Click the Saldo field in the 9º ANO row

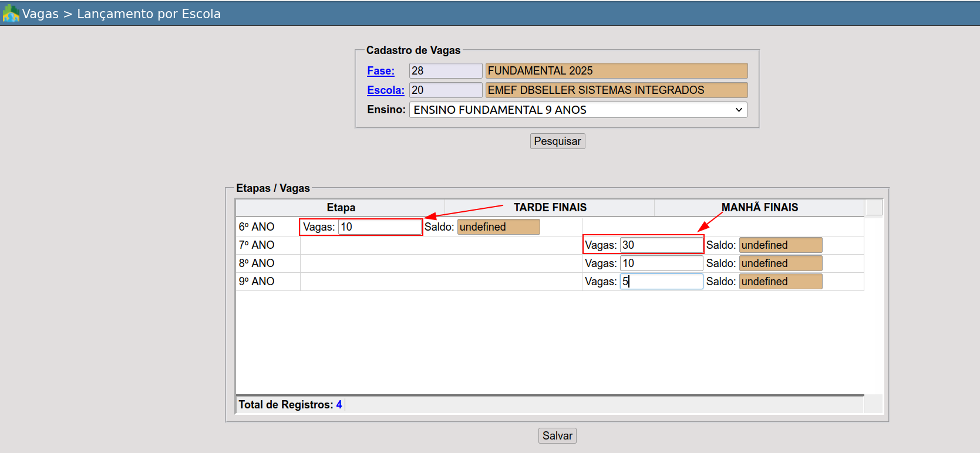click(780, 282)
